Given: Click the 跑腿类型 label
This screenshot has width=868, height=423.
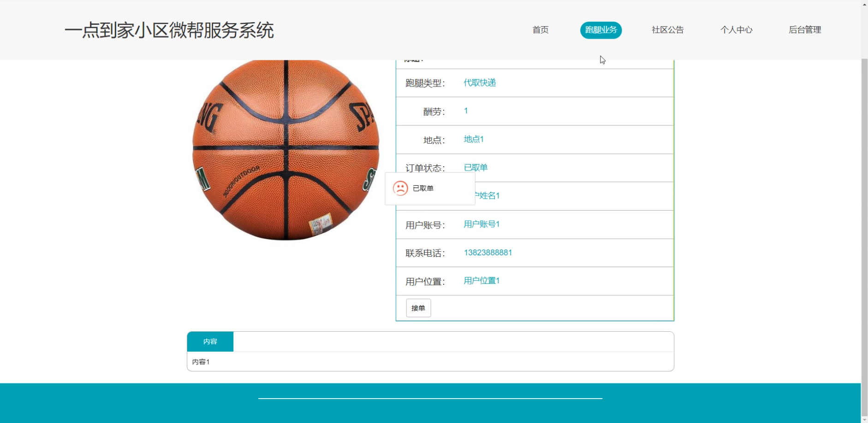Looking at the screenshot, I should [x=425, y=83].
